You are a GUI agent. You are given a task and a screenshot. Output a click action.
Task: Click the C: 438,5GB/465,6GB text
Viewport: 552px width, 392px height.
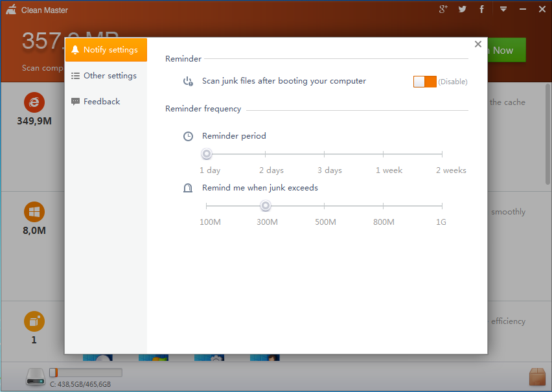coord(80,384)
